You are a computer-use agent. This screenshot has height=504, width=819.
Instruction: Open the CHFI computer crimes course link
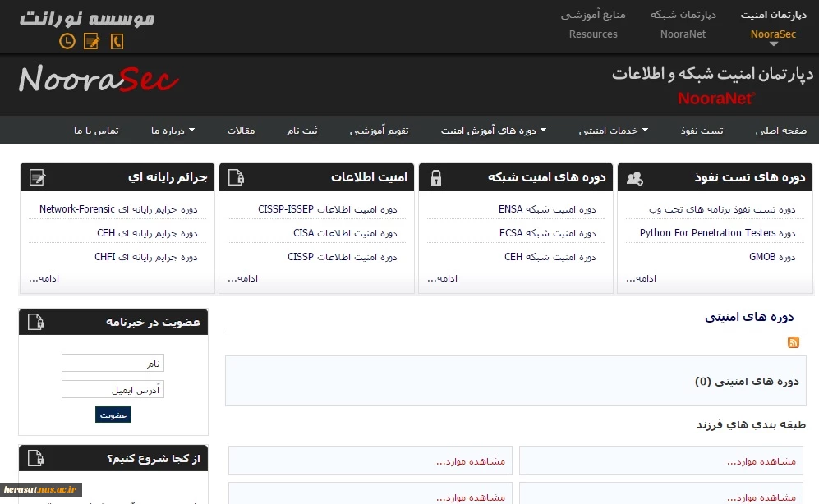pos(146,257)
